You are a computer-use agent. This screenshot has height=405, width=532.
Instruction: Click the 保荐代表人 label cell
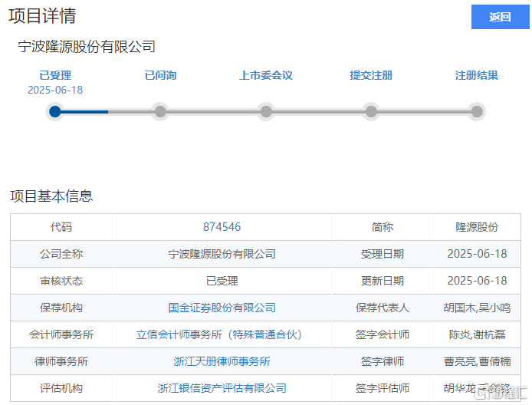click(383, 308)
